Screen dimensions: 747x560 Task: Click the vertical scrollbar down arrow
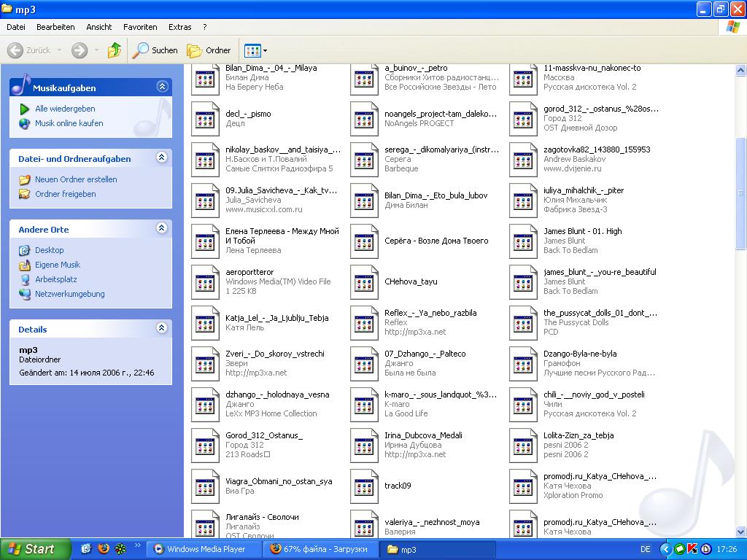point(741,532)
